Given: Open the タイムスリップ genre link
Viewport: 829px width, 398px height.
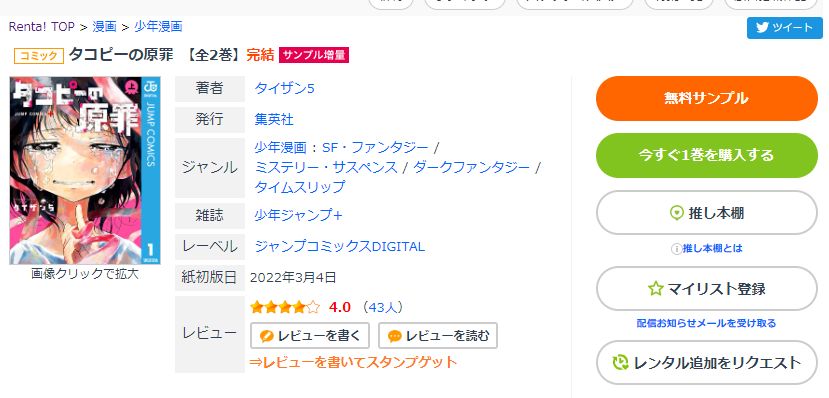Looking at the screenshot, I should [x=300, y=187].
